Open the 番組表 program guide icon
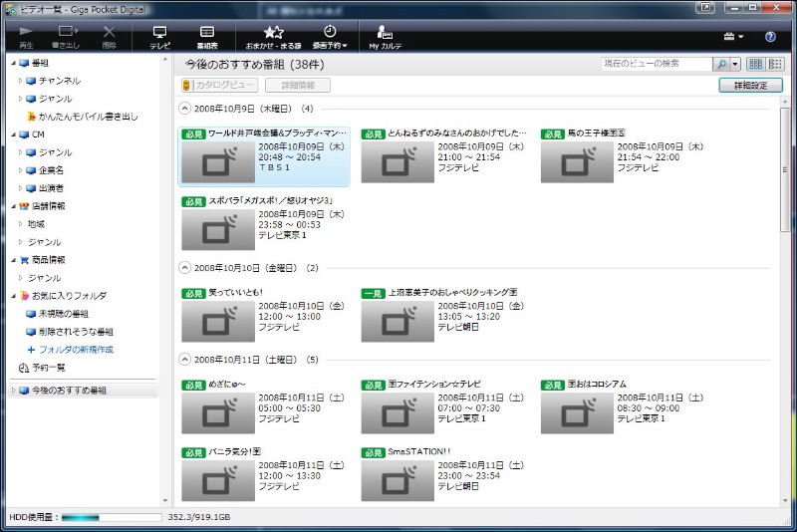The width and height of the screenshot is (797, 532). pos(207,37)
